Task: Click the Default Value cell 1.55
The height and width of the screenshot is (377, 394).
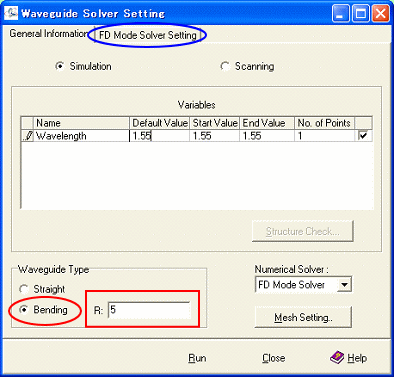Action: [159, 136]
